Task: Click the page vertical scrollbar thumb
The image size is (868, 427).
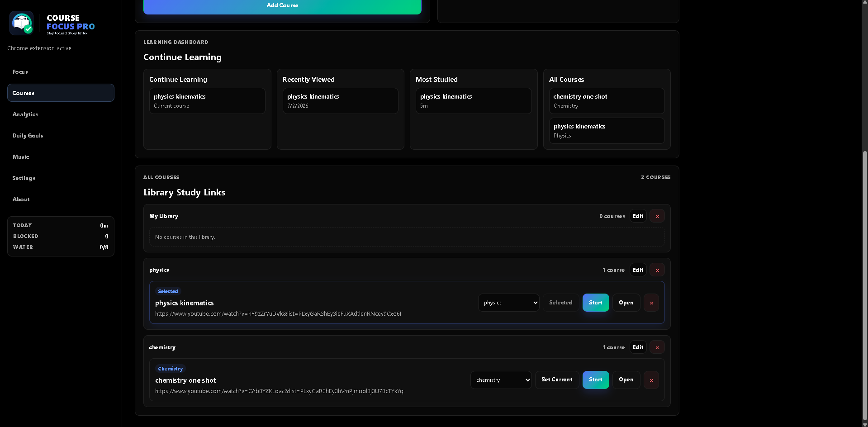Action: 865,285
